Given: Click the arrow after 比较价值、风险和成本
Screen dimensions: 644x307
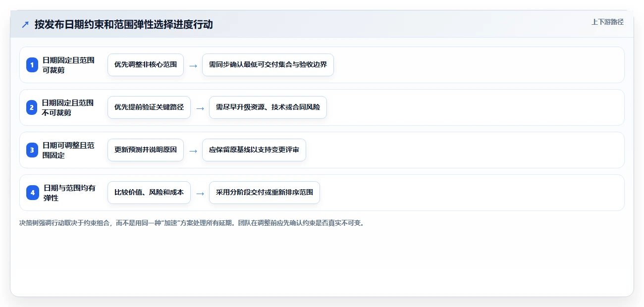Looking at the screenshot, I should (x=200, y=193).
